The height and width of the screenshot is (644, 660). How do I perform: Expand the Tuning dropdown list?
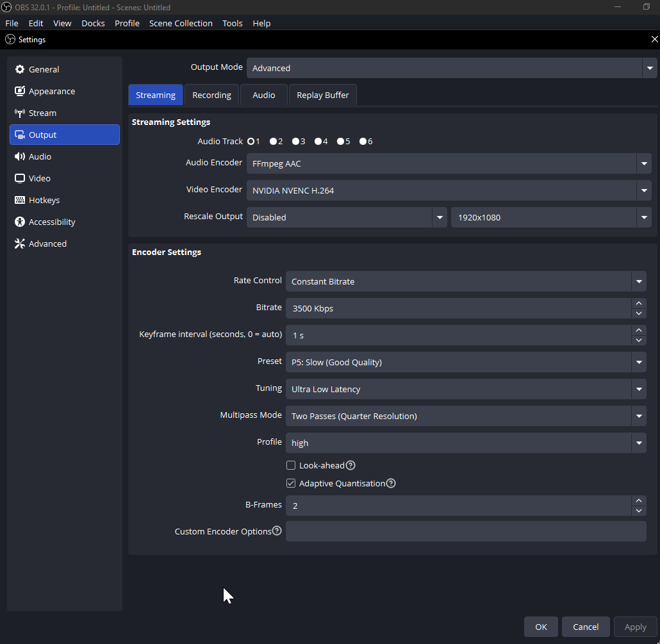click(638, 389)
